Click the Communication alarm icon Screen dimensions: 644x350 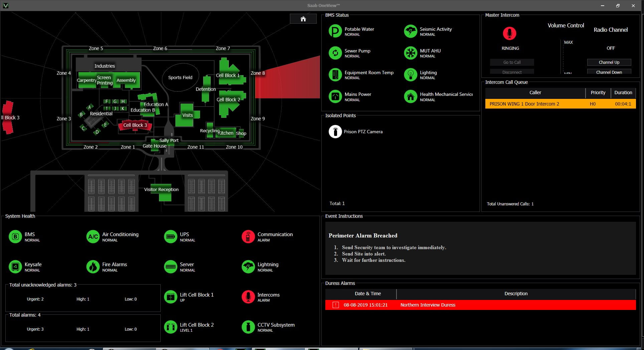tap(248, 237)
